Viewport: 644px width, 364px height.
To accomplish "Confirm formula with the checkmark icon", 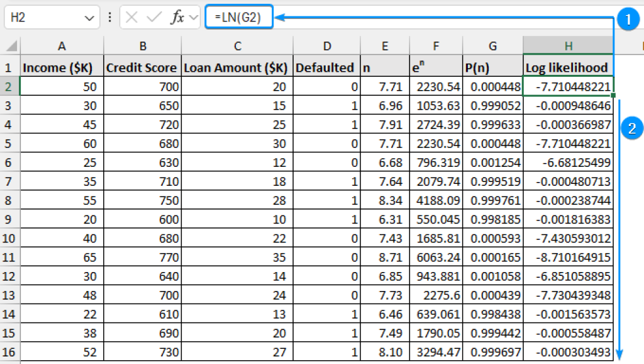I will point(154,17).
